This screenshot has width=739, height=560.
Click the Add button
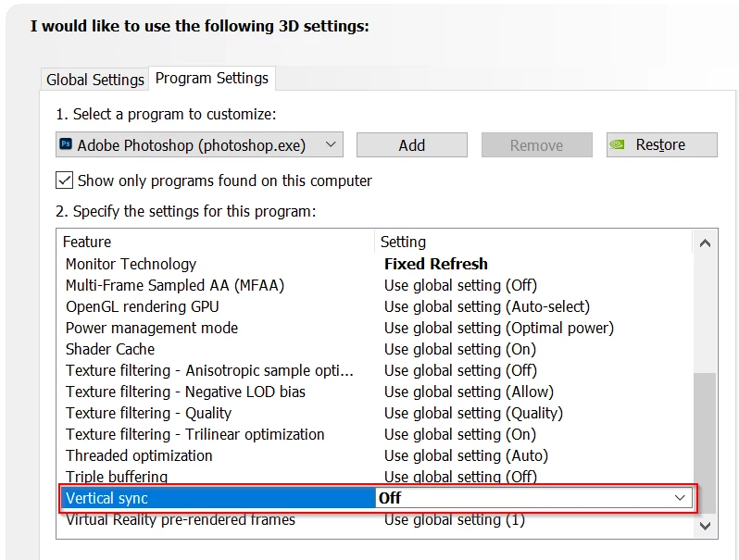pyautogui.click(x=411, y=144)
